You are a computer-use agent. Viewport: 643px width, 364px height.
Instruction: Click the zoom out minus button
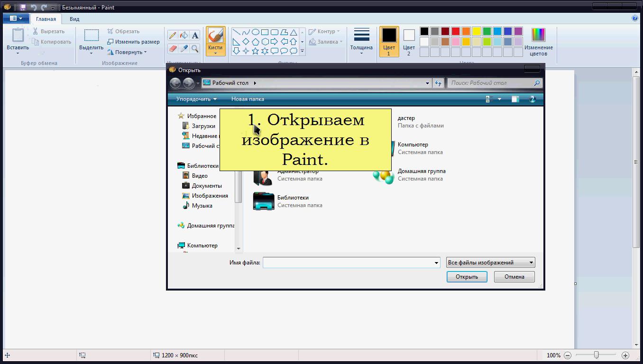point(568,355)
